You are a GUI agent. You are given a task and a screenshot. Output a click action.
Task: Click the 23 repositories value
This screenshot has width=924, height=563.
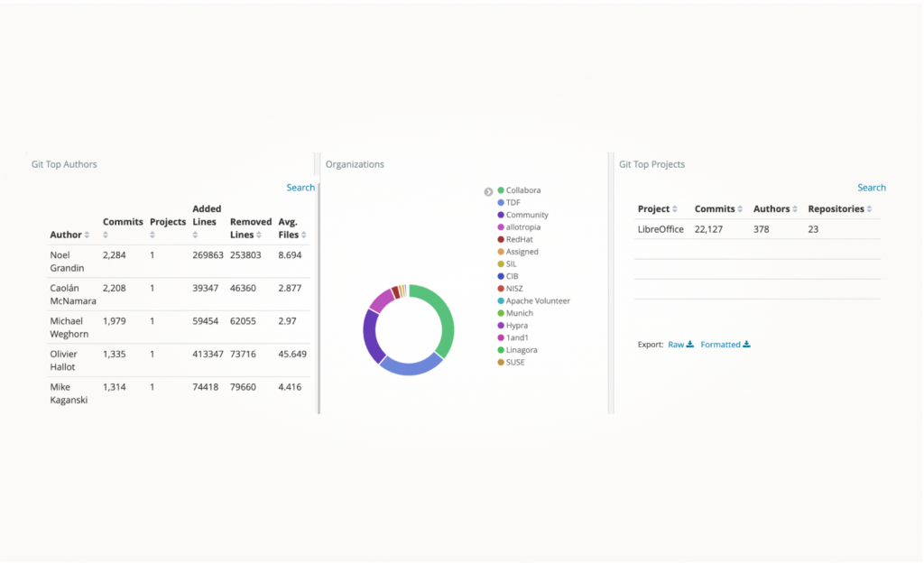coord(813,229)
